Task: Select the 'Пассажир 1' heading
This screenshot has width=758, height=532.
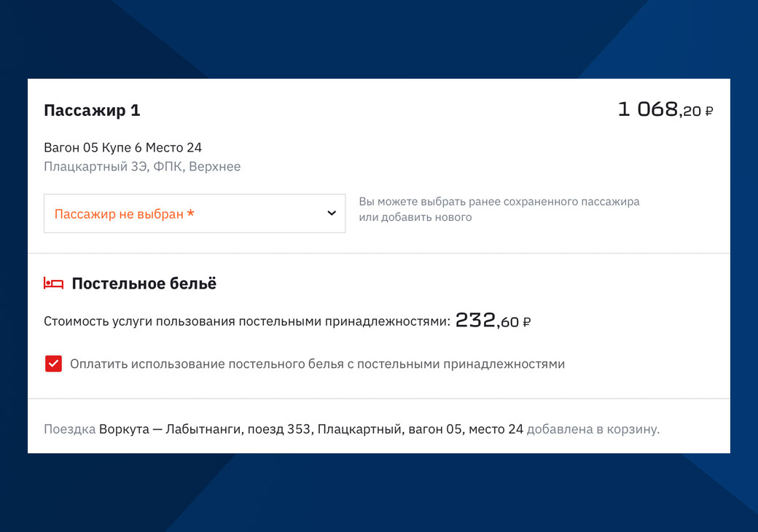Action: 92,110
